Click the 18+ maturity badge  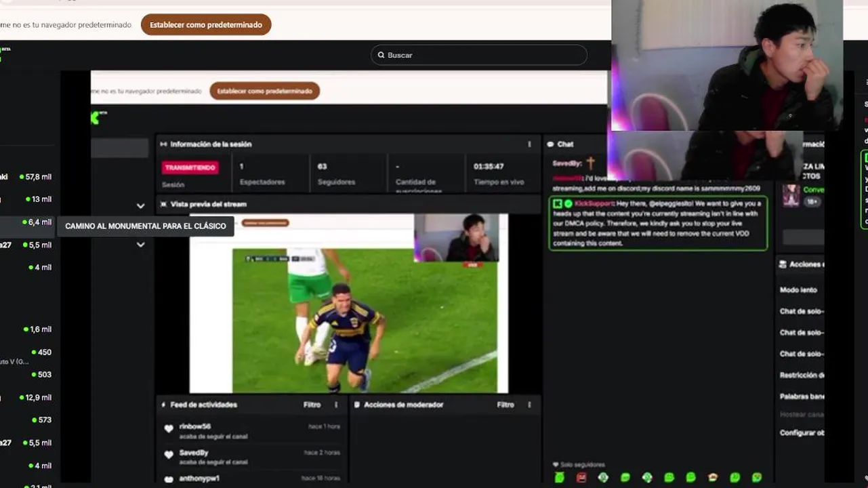[x=812, y=202]
